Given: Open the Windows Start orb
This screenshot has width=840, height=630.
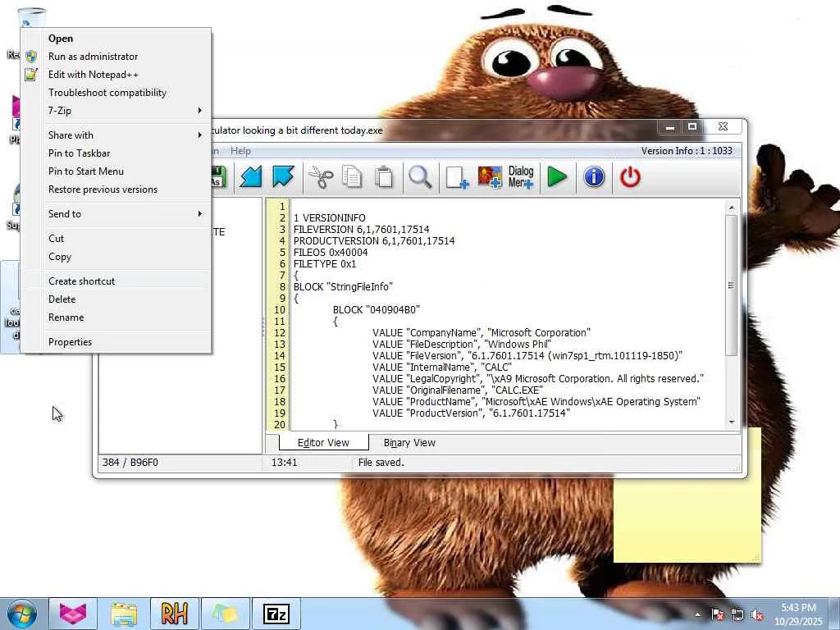Looking at the screenshot, I should tap(22, 614).
